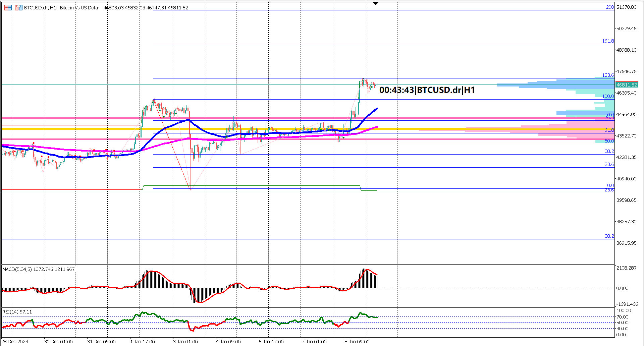Image resolution: width=644 pixels, height=346 pixels.
Task: Click the RSI 70.00 level label
Action: coord(623,317)
